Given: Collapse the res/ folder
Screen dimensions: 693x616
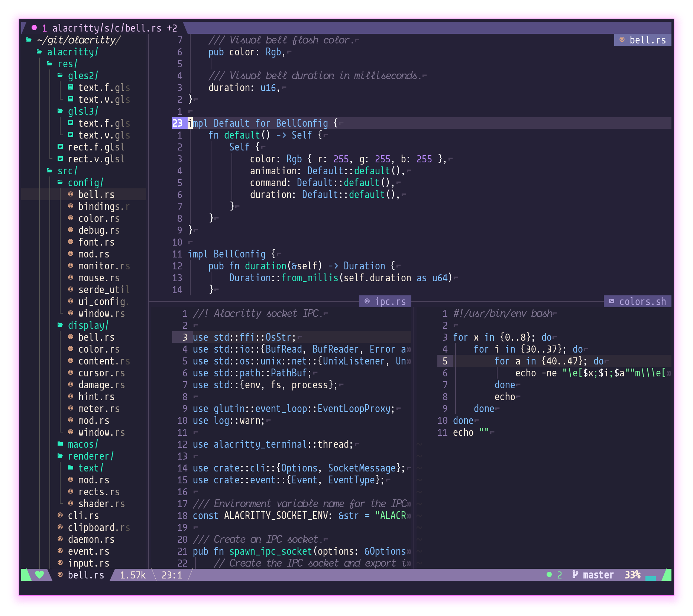Looking at the screenshot, I should coord(50,64).
